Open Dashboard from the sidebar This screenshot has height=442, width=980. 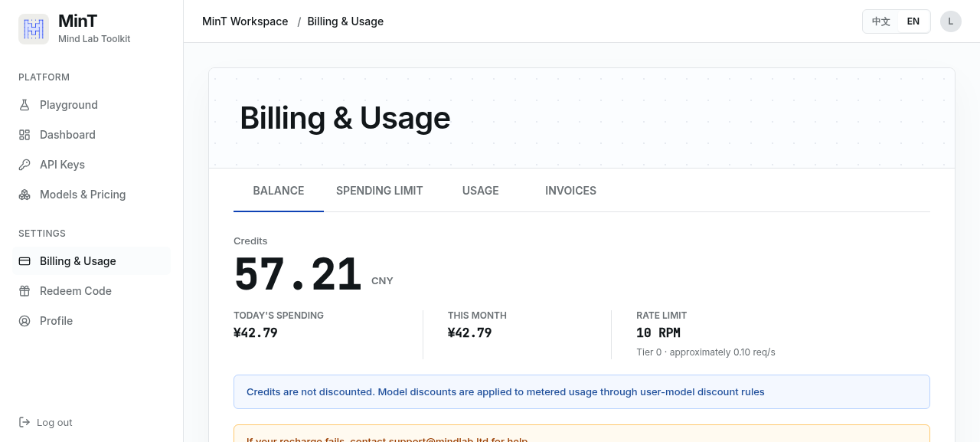pos(91,135)
